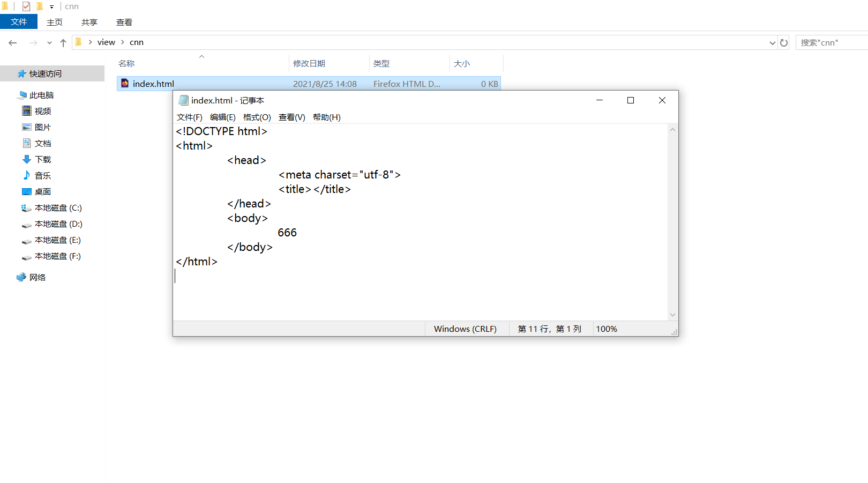The image size is (868, 483).
Task: Minimize the Notepad window
Action: tap(600, 100)
